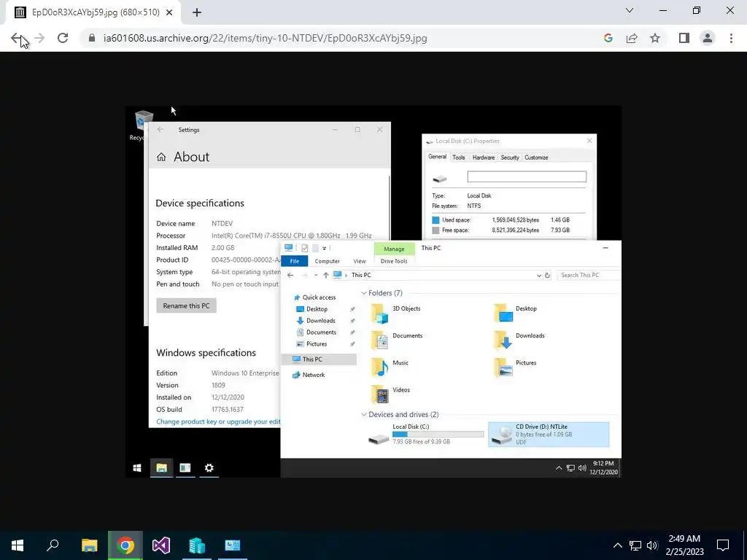This screenshot has width=747, height=560.
Task: Click the Search This PC box
Action: pos(589,275)
